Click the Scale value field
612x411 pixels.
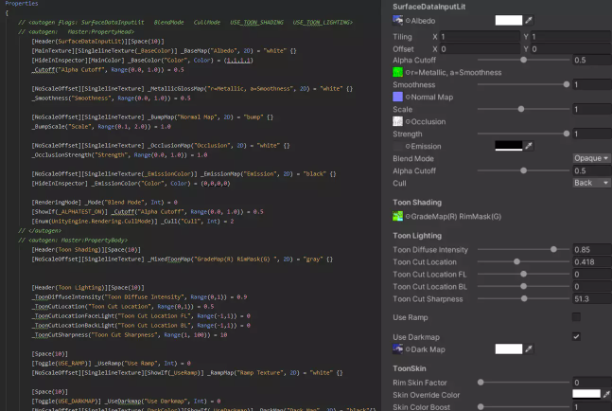(x=592, y=109)
